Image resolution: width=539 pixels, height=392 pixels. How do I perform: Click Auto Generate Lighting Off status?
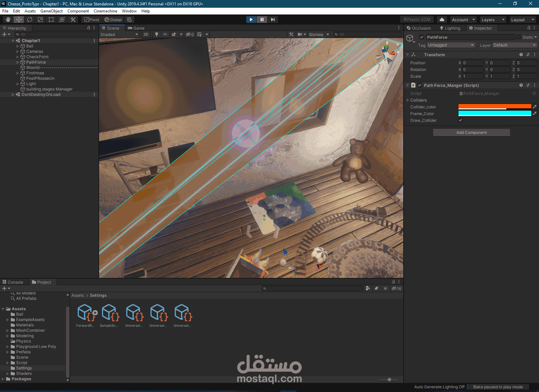point(439,387)
